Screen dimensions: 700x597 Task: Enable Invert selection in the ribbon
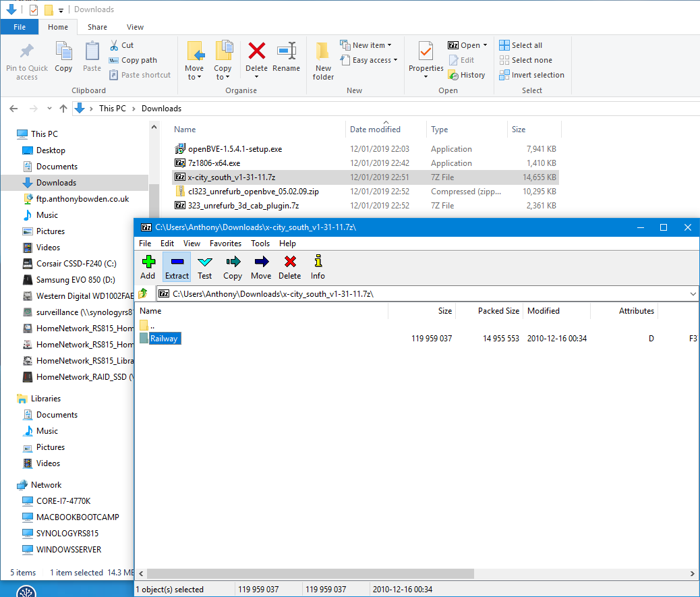click(x=532, y=74)
